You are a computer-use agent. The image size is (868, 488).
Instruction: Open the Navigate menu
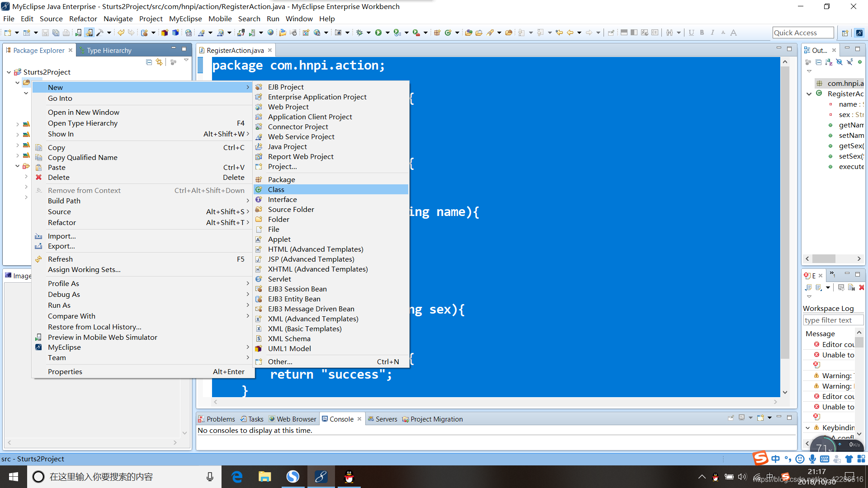118,19
